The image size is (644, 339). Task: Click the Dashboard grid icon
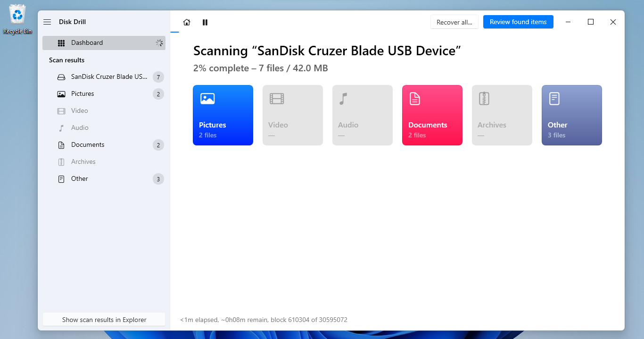click(61, 43)
